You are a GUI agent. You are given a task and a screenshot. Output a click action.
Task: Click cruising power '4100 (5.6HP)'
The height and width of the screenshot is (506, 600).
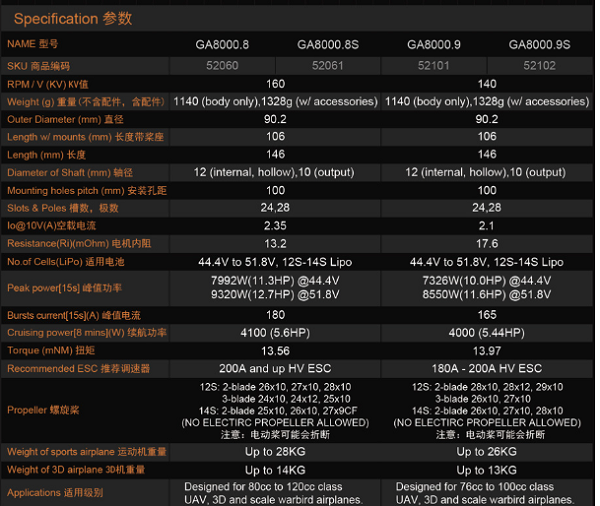point(275,333)
